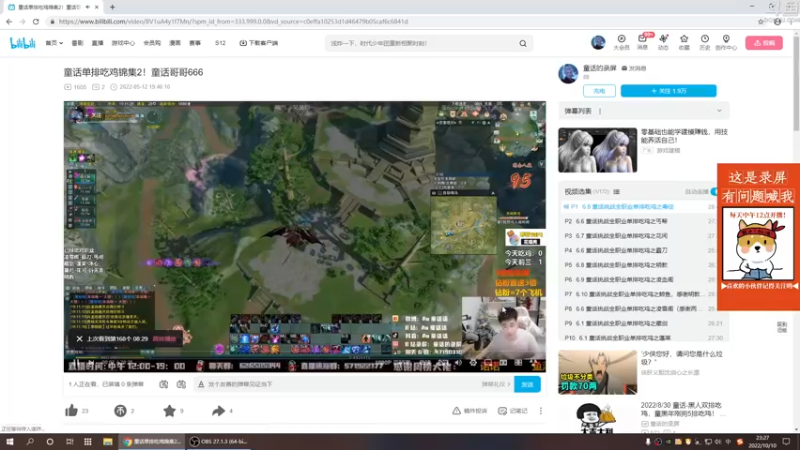
Task: Focus the bilibili search input field
Action: tap(421, 43)
